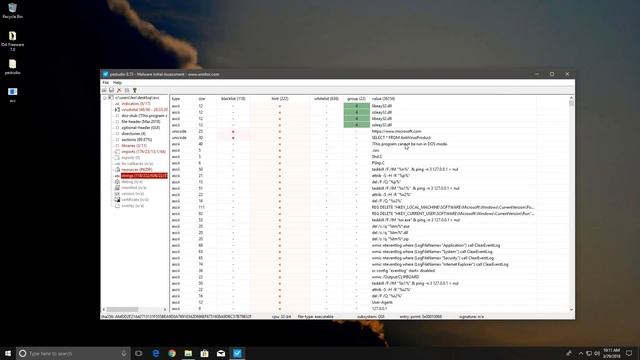The width and height of the screenshot is (640, 360).
Task: Select the directories tree item
Action: click(133, 133)
